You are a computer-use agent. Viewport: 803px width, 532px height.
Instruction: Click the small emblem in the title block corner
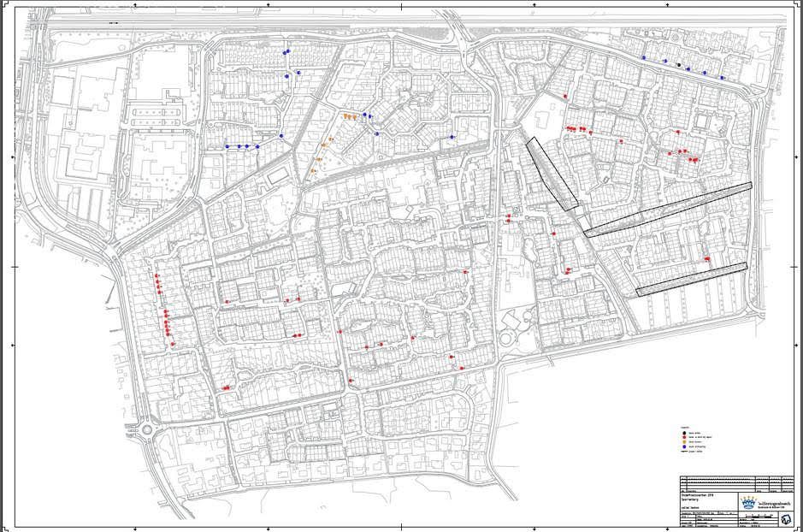click(786, 518)
